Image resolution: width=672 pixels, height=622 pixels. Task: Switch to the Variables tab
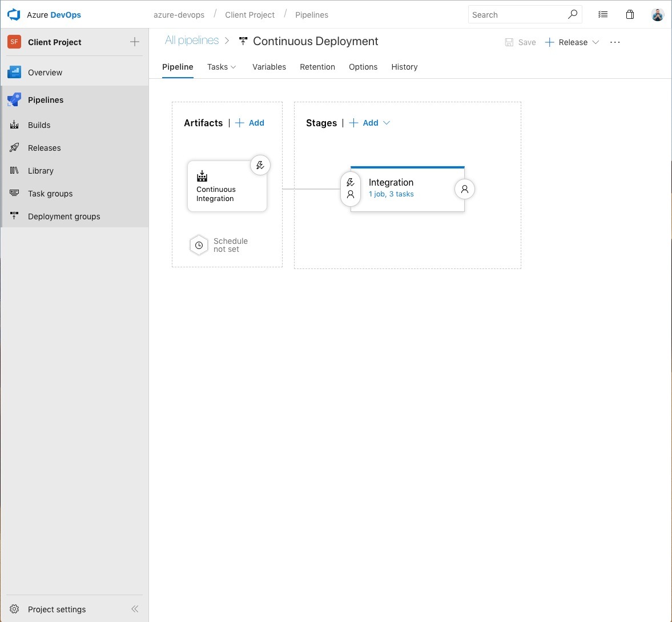(269, 67)
